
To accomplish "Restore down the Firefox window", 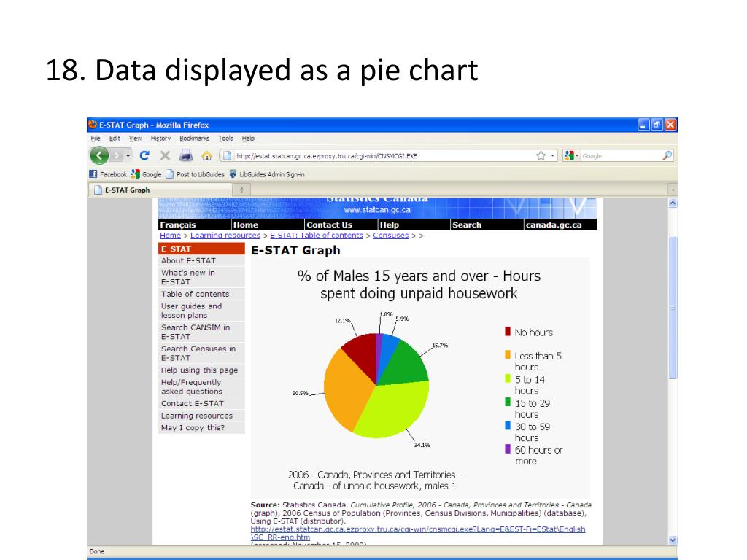I will (657, 125).
